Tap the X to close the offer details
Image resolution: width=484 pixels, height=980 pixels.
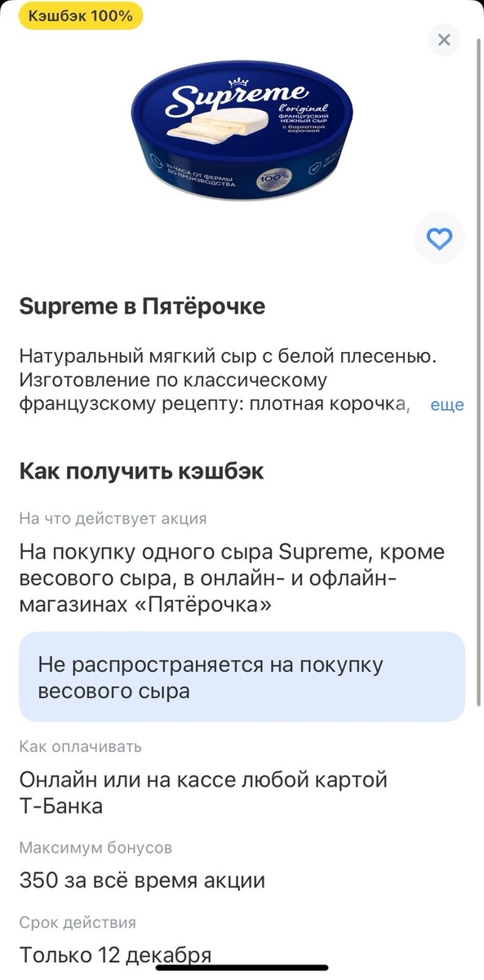(x=443, y=39)
